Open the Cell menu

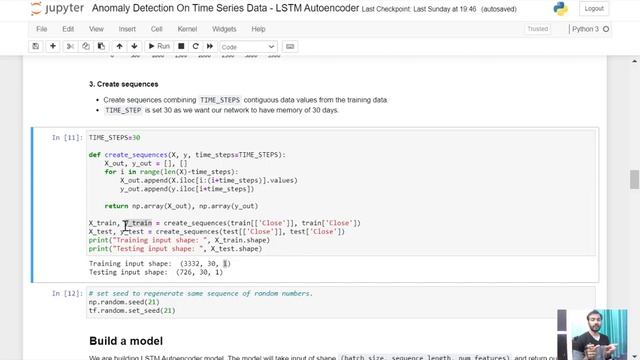(x=157, y=29)
